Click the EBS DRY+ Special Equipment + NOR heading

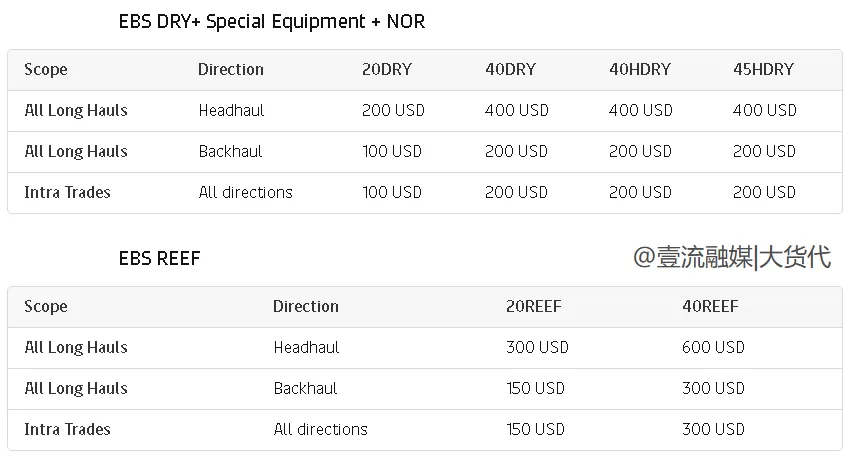click(x=271, y=22)
